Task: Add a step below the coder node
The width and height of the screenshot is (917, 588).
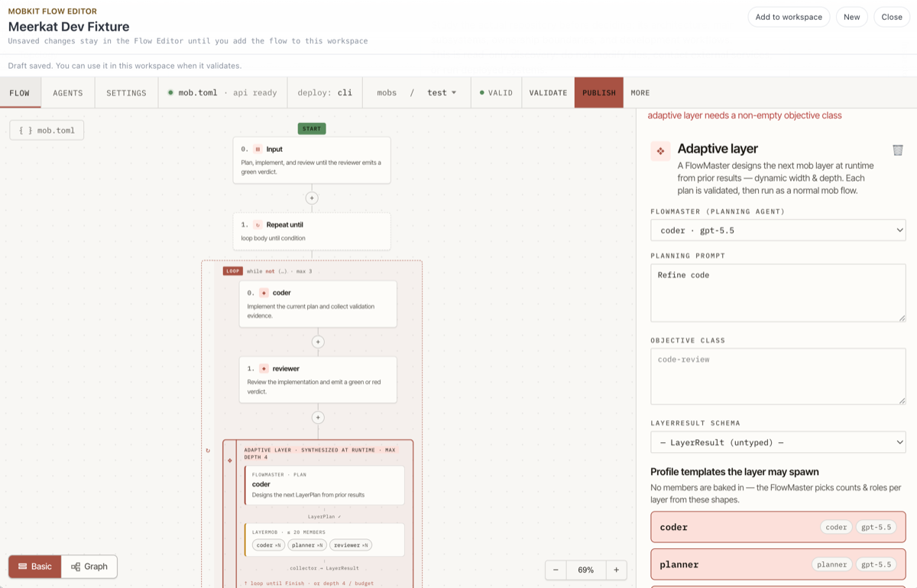Action: (318, 342)
